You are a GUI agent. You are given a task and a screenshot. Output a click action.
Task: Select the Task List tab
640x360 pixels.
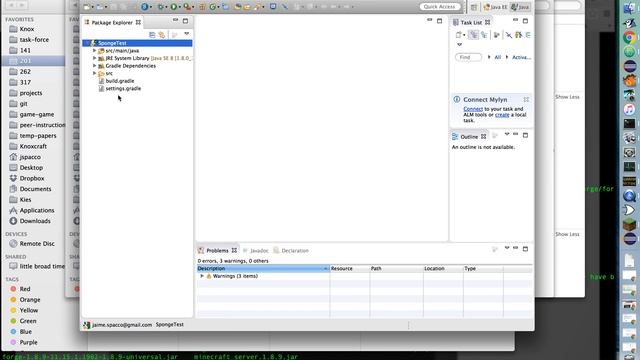point(471,22)
